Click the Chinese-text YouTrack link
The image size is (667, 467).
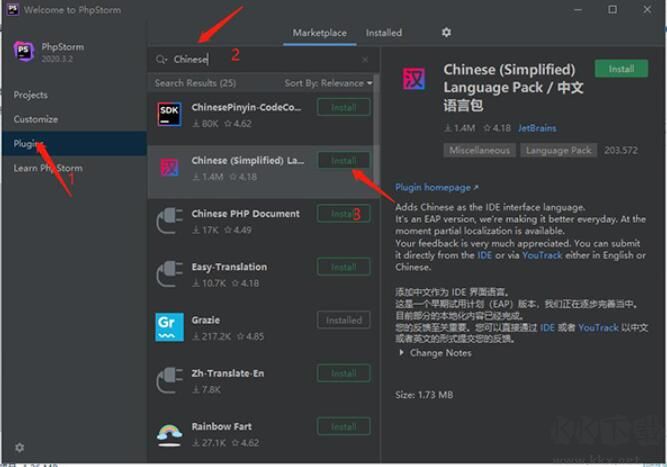[598, 327]
